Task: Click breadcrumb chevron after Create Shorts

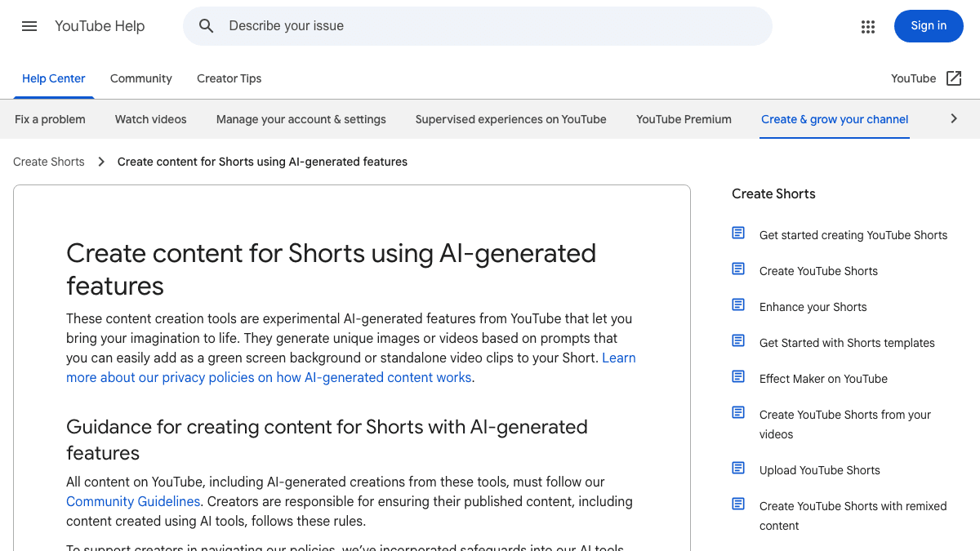Action: [x=101, y=162]
